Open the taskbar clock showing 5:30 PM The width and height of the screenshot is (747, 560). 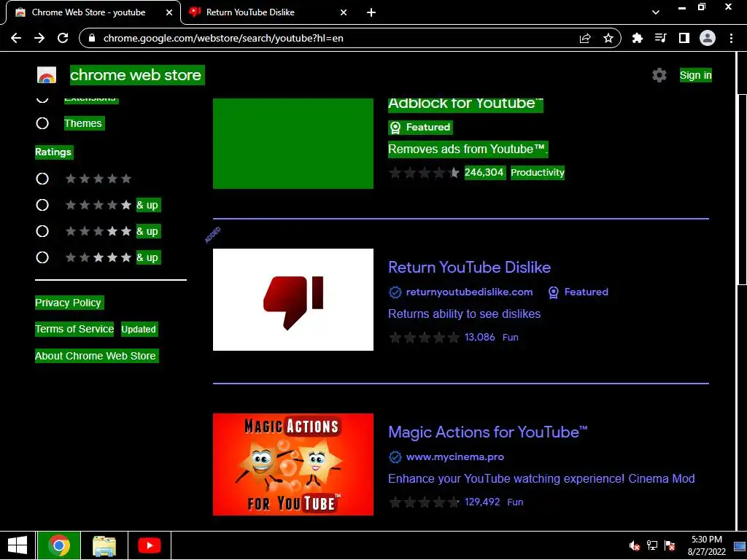click(706, 545)
